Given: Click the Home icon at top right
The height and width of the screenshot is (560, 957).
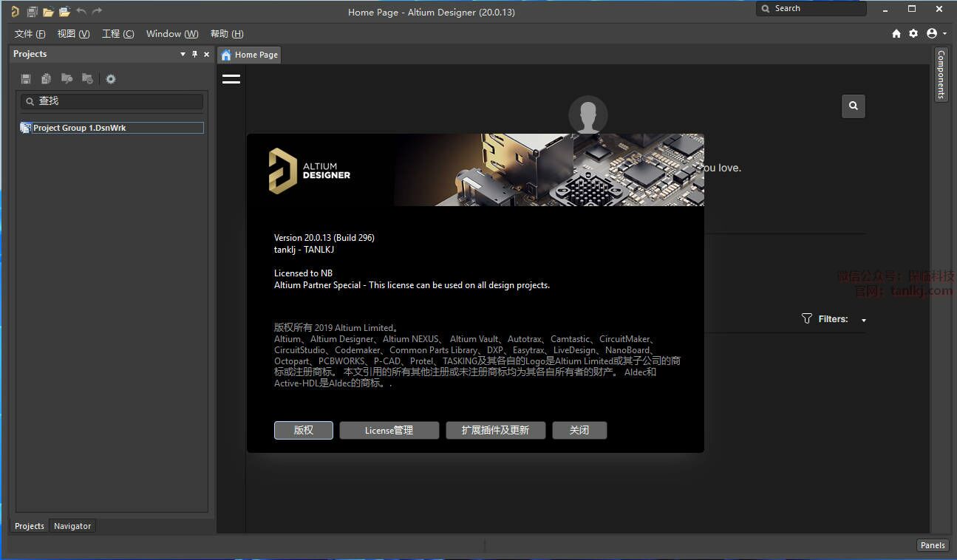Looking at the screenshot, I should pos(896,33).
